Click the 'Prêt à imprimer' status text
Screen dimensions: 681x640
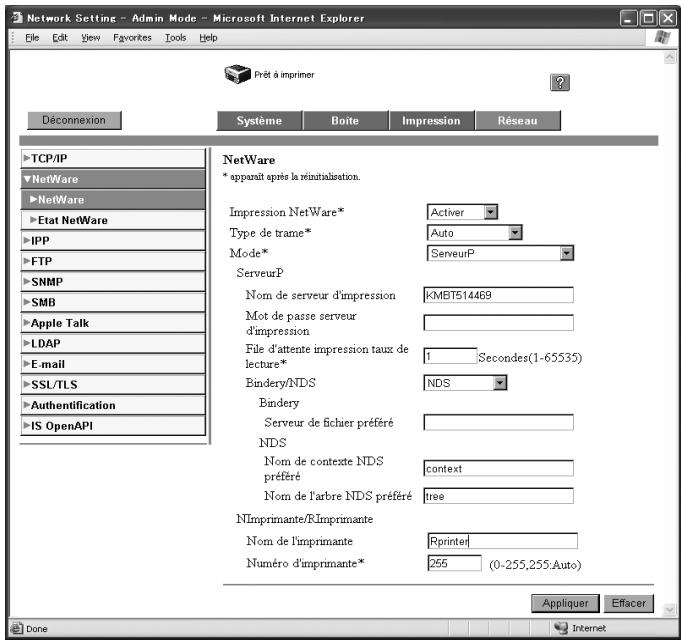tap(284, 75)
